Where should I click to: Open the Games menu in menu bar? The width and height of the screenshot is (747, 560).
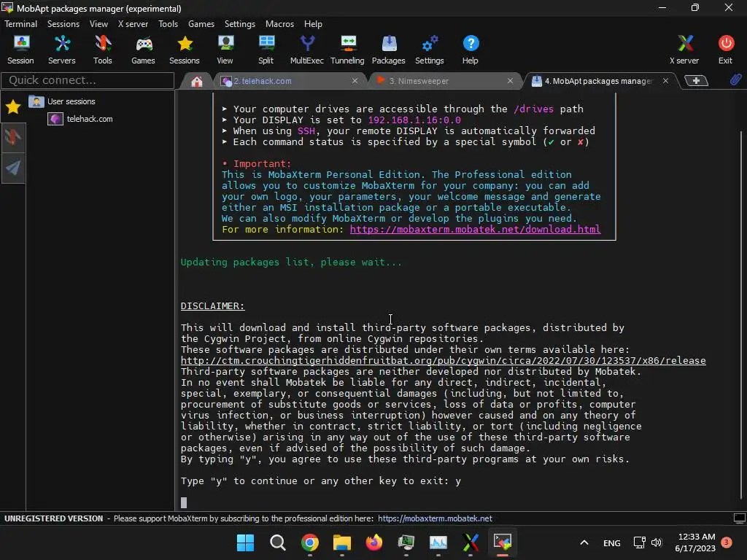click(201, 24)
